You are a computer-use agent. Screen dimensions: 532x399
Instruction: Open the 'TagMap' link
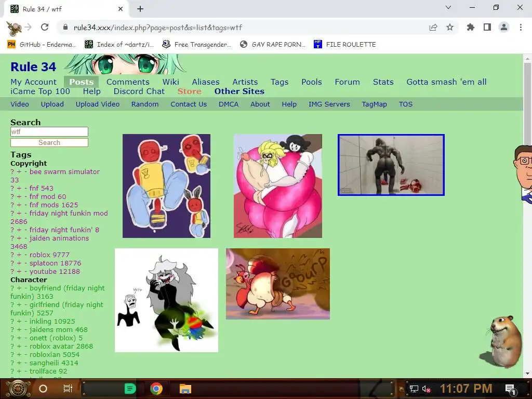click(374, 104)
